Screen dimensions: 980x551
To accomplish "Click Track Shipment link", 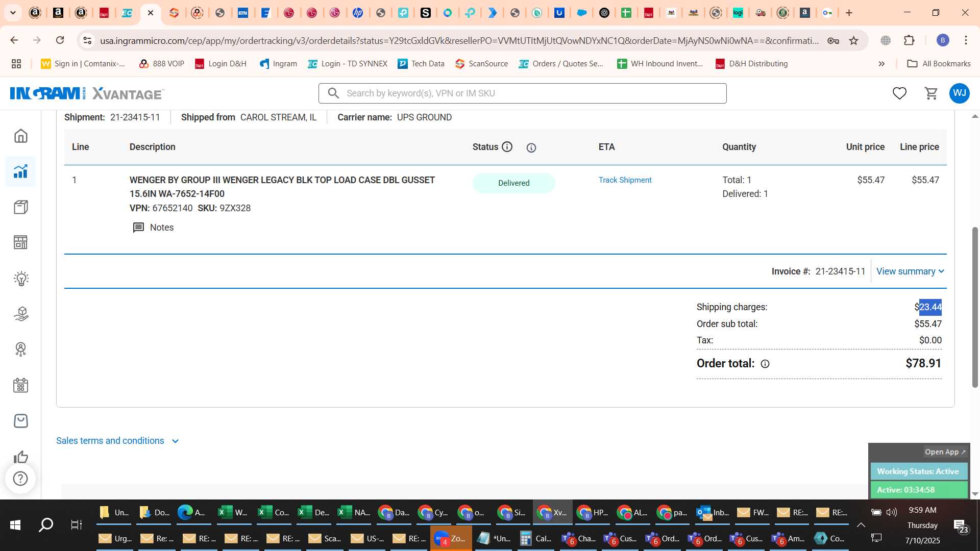I will point(625,180).
